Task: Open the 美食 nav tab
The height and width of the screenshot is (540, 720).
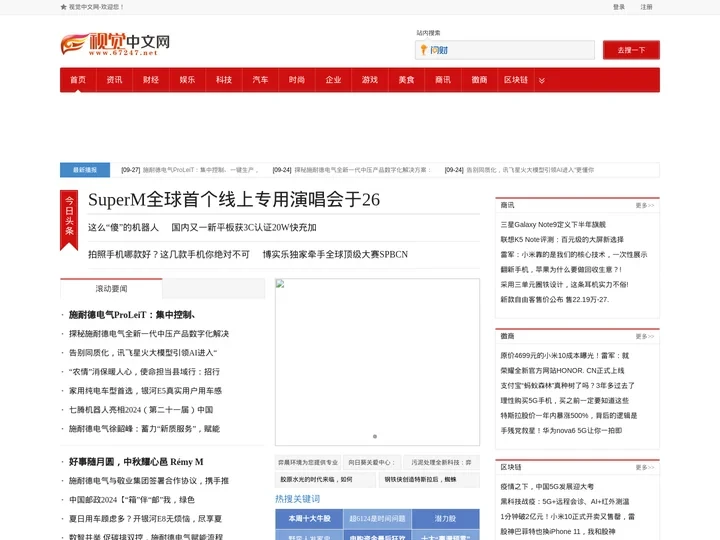Action: [x=406, y=80]
